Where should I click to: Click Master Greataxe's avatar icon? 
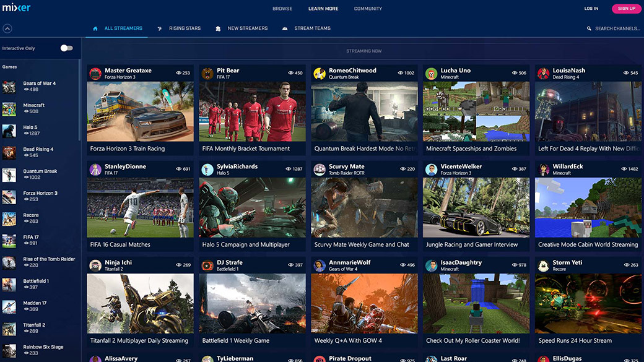95,74
